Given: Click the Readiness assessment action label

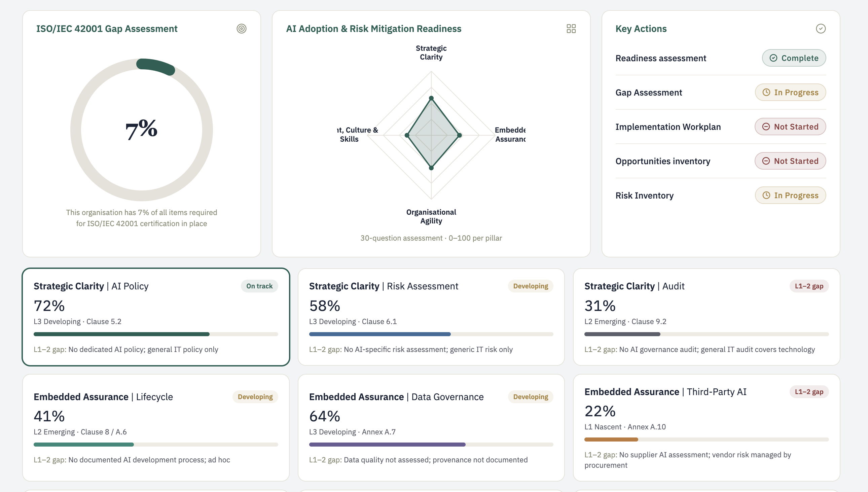Looking at the screenshot, I should 661,59.
